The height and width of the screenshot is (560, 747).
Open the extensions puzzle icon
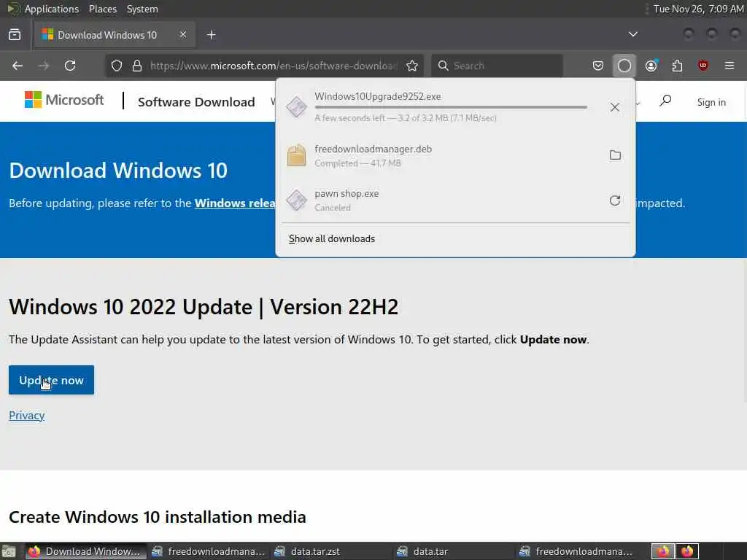tap(677, 66)
